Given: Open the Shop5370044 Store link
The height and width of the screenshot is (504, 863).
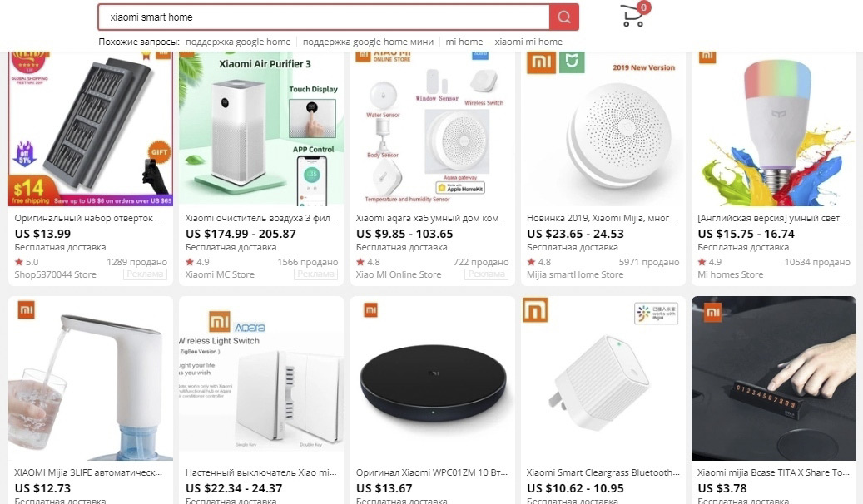Looking at the screenshot, I should [55, 274].
